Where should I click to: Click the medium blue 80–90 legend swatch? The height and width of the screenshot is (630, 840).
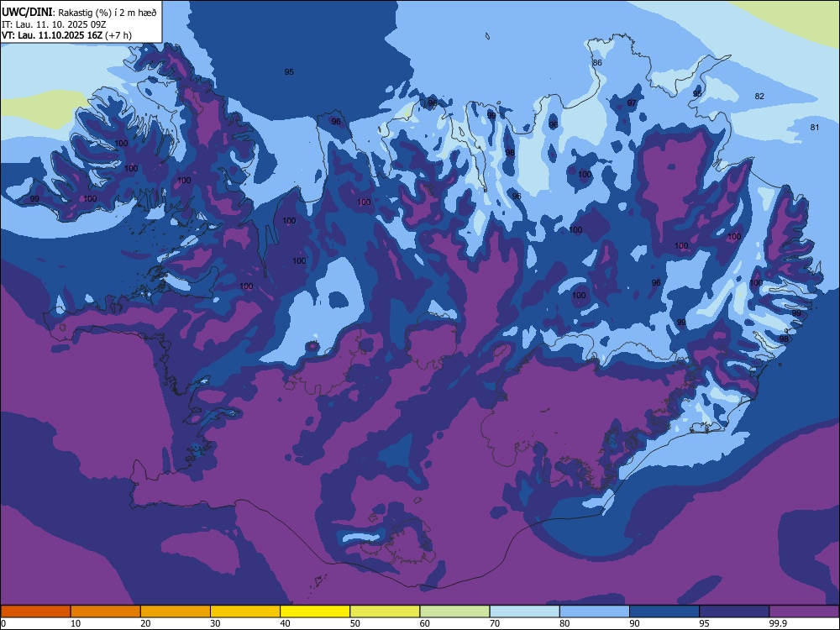coord(595,612)
